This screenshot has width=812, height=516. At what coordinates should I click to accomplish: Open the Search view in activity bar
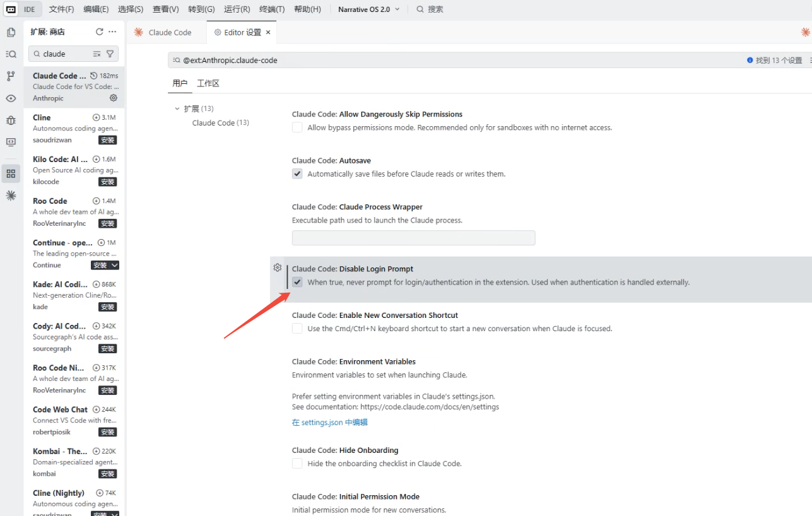click(x=11, y=54)
